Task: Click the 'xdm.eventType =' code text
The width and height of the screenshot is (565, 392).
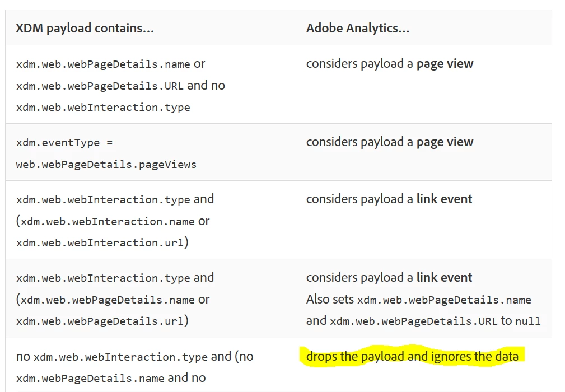Action: (x=64, y=143)
